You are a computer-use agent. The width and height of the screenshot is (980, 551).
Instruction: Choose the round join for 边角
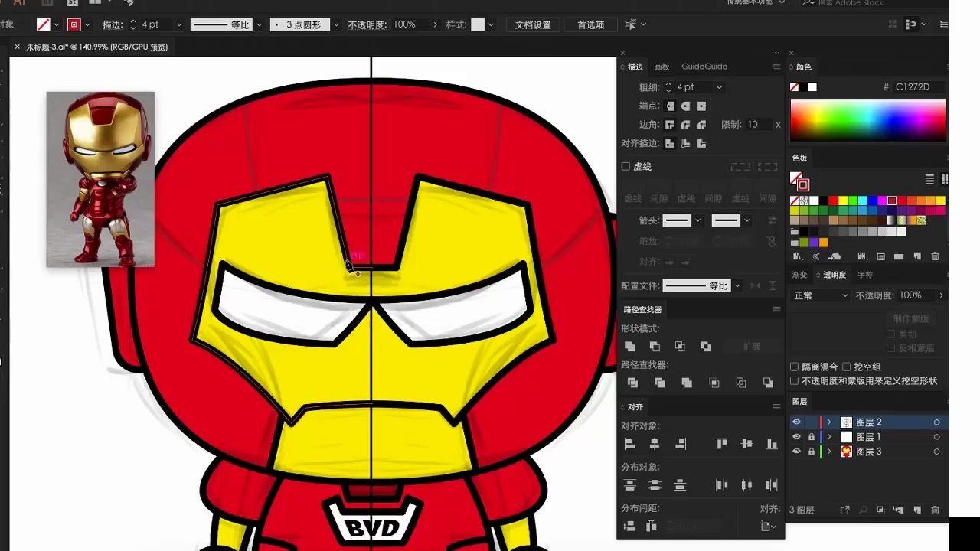point(686,125)
